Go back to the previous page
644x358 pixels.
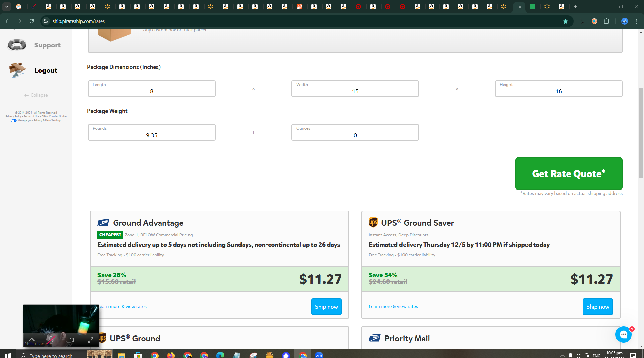pyautogui.click(x=7, y=21)
